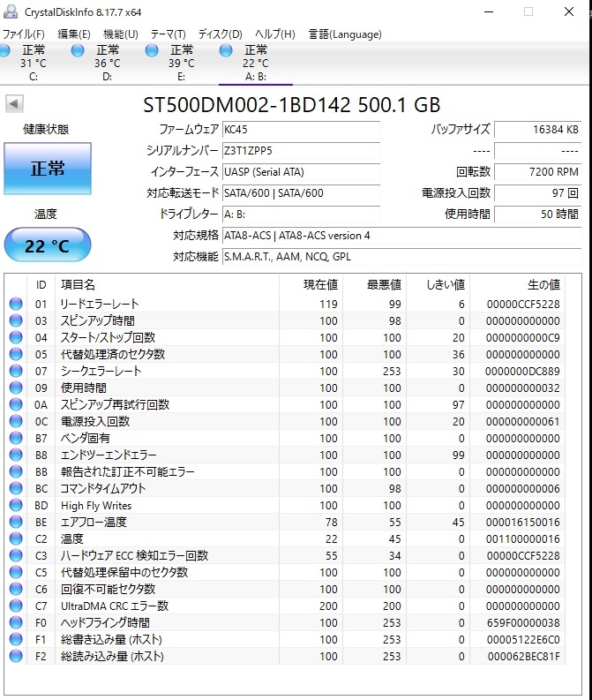Click status orb for ヘッドフライング時間 row
592x700 pixels.
tap(16, 622)
